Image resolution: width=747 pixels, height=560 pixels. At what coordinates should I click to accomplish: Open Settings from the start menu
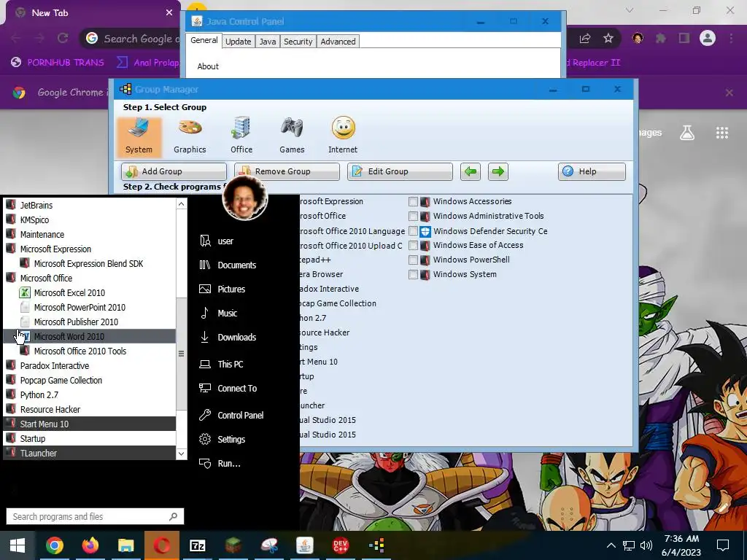click(x=222, y=440)
